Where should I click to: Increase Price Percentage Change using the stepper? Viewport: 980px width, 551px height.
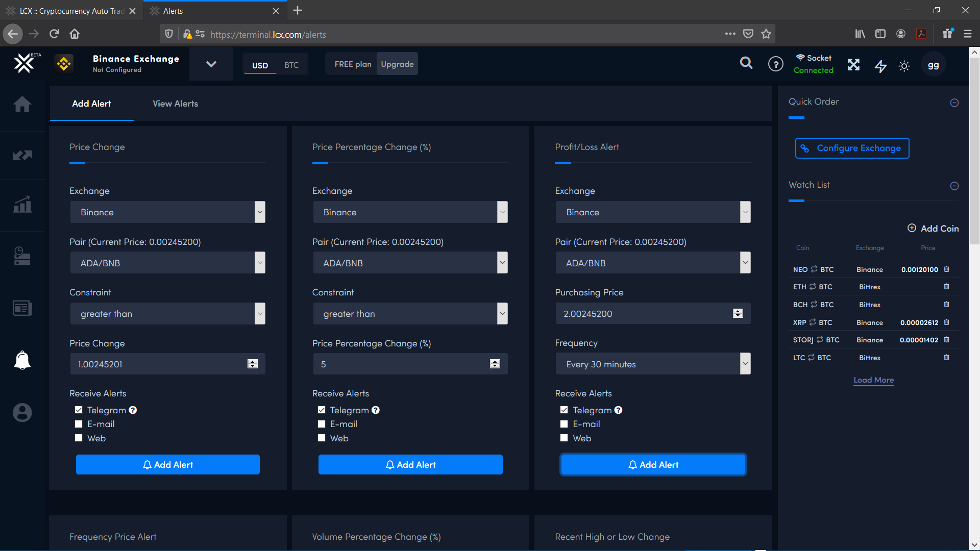[x=495, y=361]
